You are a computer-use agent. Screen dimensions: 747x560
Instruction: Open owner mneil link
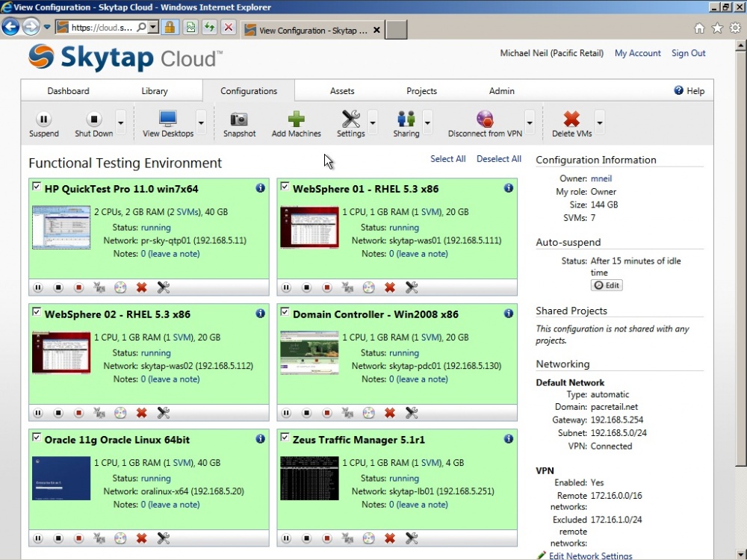tap(601, 178)
